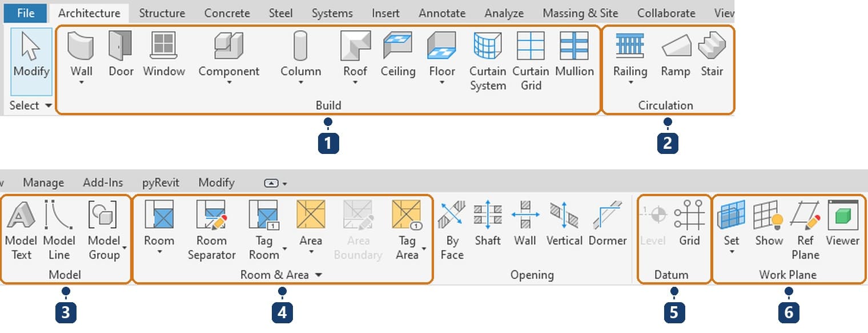Select the Curtain System tool

click(488, 61)
